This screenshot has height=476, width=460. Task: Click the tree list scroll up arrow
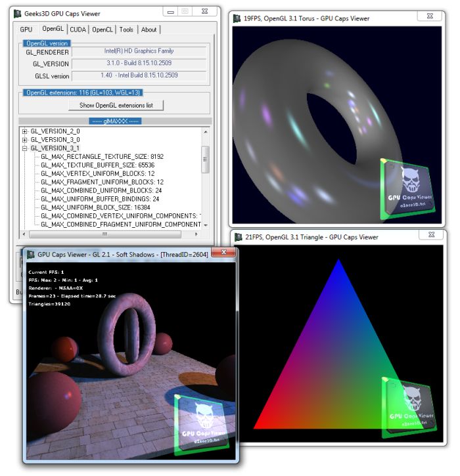206,132
